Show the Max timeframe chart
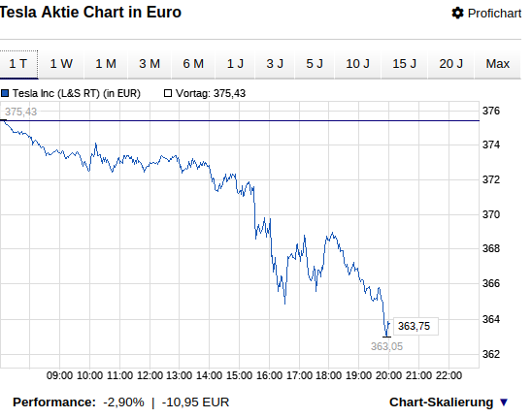This screenshot has width=532, height=418. coord(497,64)
